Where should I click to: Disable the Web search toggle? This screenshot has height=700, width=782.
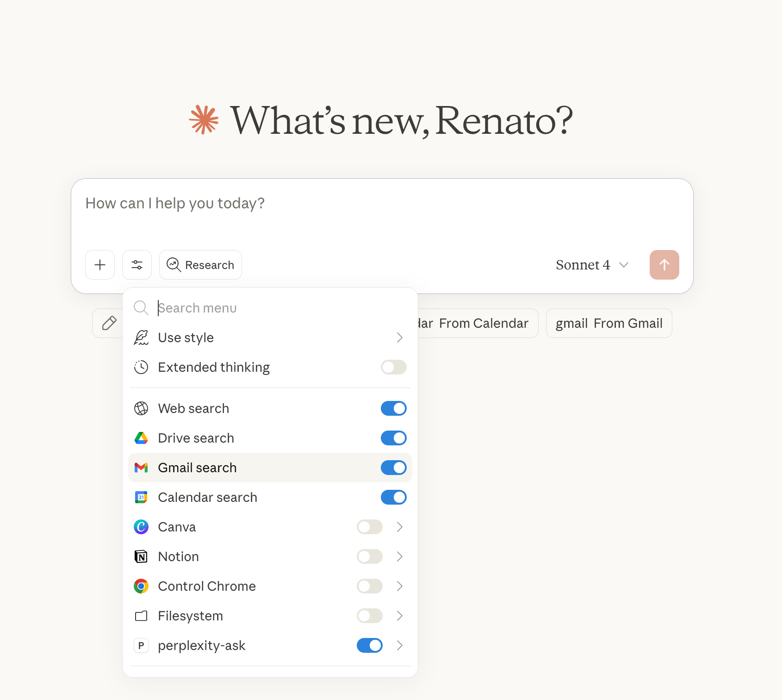[x=394, y=408]
